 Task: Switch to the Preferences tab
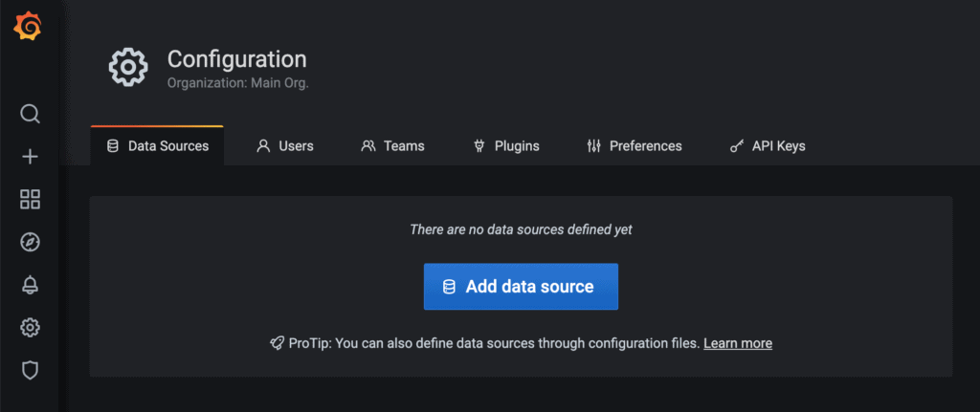tap(634, 146)
